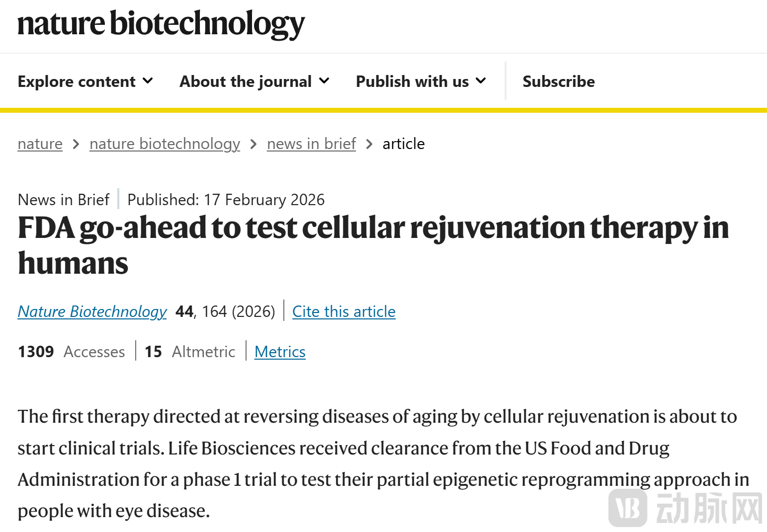View article Metrics link
767x532 pixels.
coord(280,352)
